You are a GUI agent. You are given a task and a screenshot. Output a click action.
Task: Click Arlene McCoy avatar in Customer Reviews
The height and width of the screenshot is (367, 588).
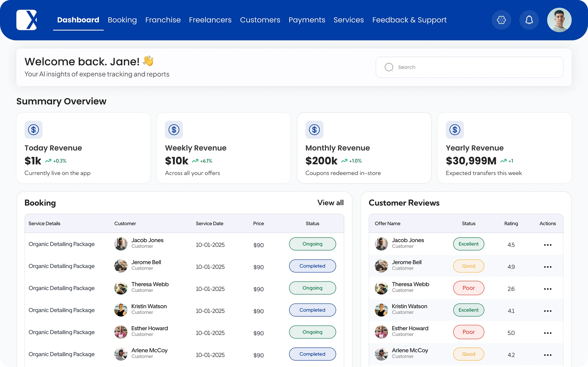(381, 354)
